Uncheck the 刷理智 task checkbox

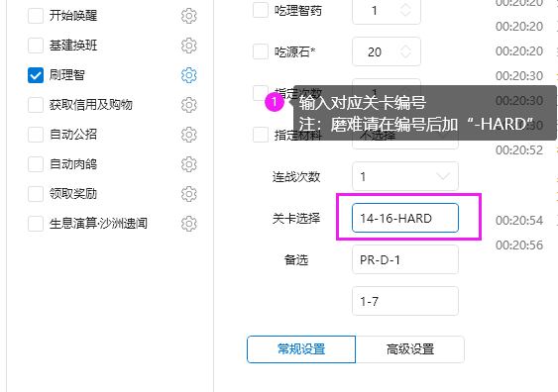tap(36, 75)
